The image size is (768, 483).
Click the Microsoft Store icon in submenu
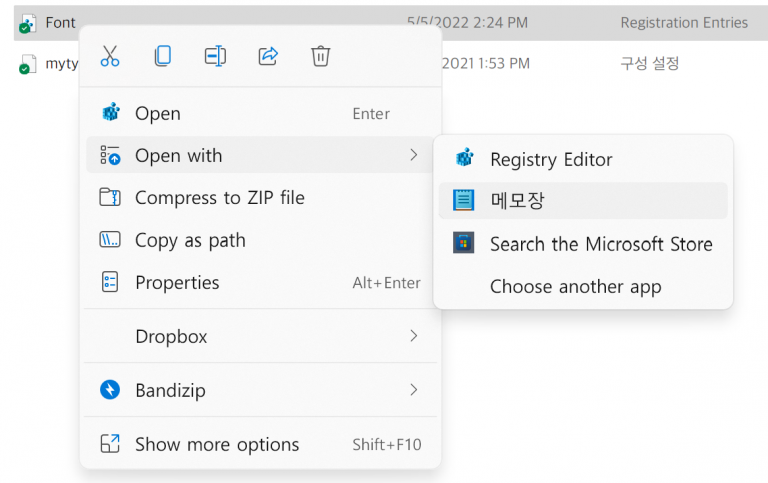coord(463,243)
